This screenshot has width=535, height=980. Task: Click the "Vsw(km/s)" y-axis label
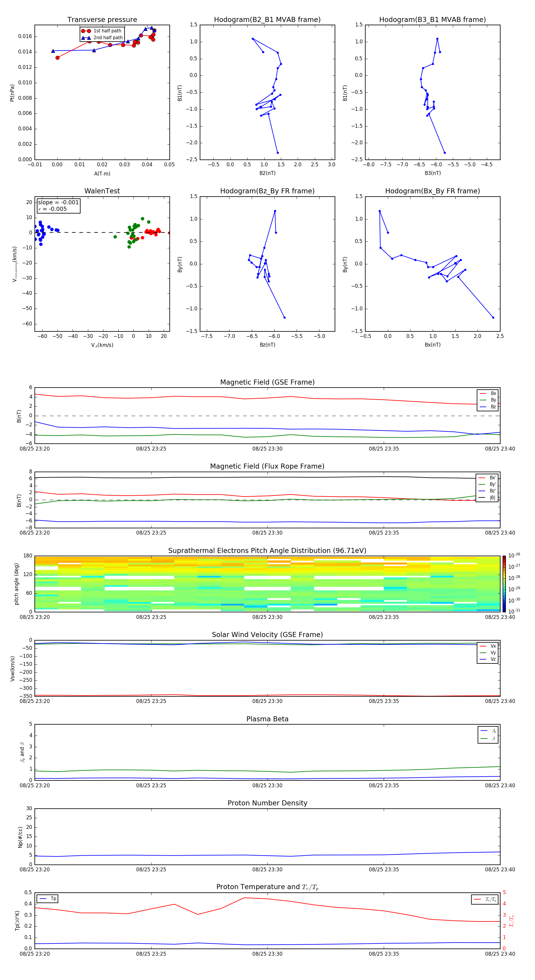click(12, 668)
